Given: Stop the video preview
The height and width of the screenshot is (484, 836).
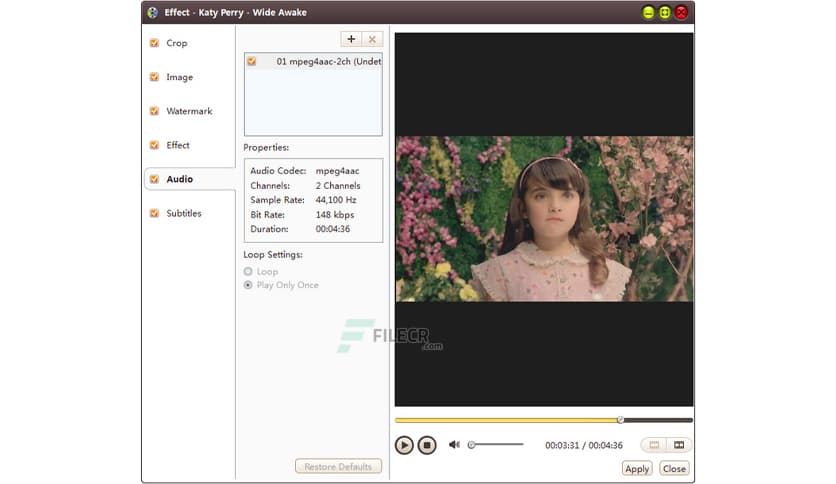Looking at the screenshot, I should pos(427,445).
